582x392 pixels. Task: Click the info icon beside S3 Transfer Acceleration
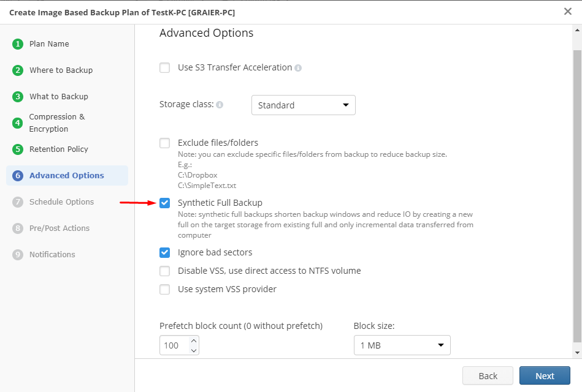pos(298,68)
